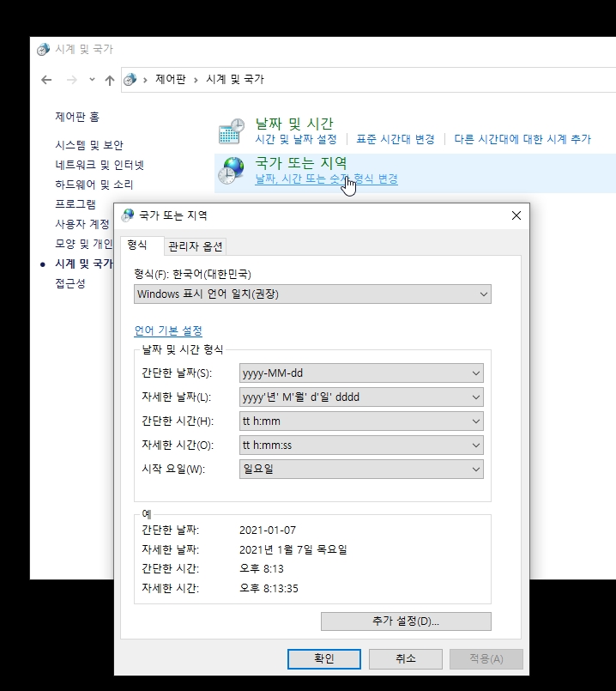Click the control panel icon in address bar
Screen dimensions: 616x691
point(130,80)
